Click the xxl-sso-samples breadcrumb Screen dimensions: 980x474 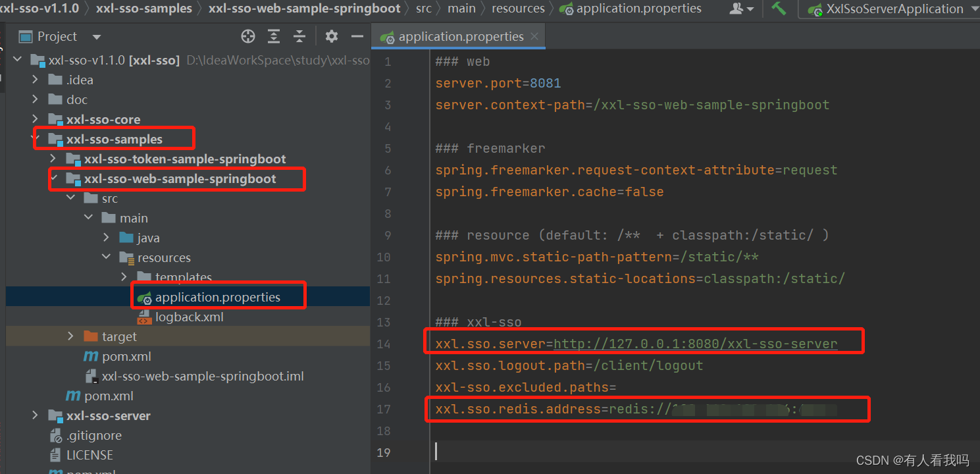tap(144, 9)
